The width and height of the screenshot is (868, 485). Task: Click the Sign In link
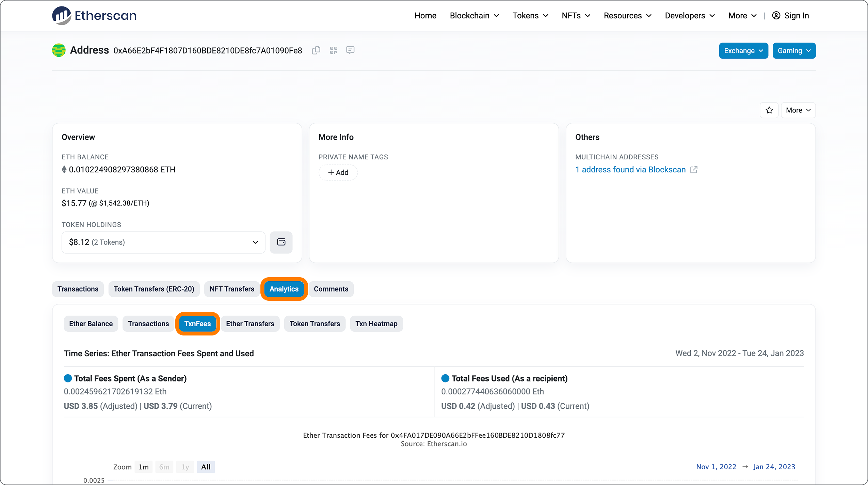(797, 16)
